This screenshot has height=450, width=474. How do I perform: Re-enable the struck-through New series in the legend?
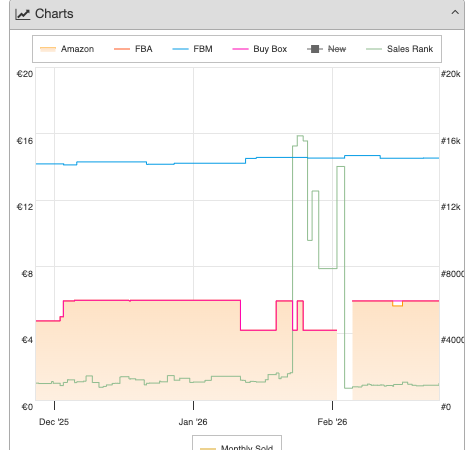pyautogui.click(x=326, y=49)
